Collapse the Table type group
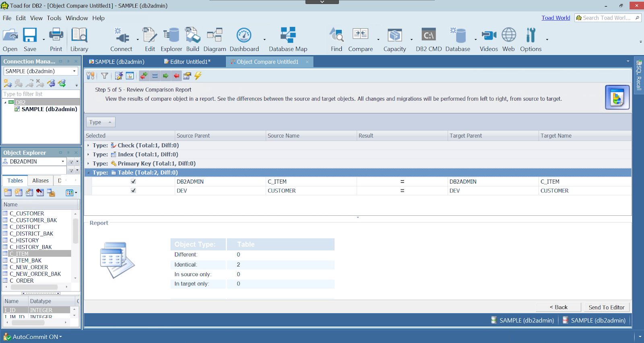644x343 pixels. click(88, 173)
